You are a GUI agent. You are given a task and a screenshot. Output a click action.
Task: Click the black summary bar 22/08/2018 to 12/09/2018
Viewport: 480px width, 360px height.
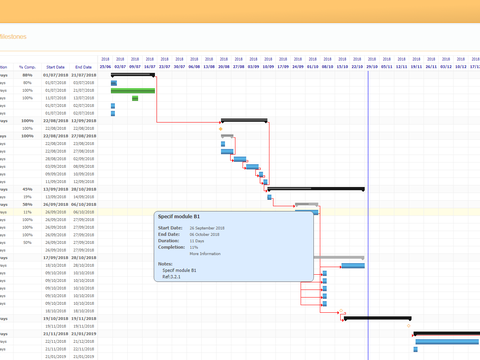pyautogui.click(x=244, y=120)
